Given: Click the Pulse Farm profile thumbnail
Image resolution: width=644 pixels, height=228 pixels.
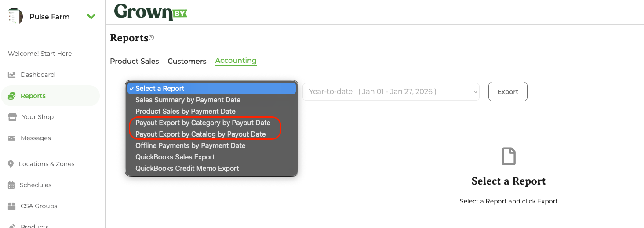Looking at the screenshot, I should (x=15, y=17).
